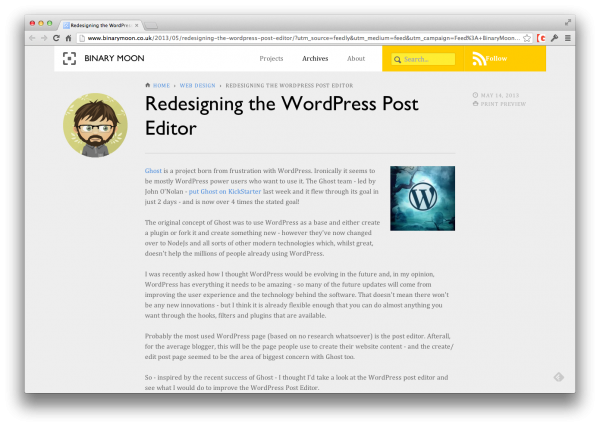Go to browser home page icon
Viewport: 600px width, 427px height.
point(68,38)
